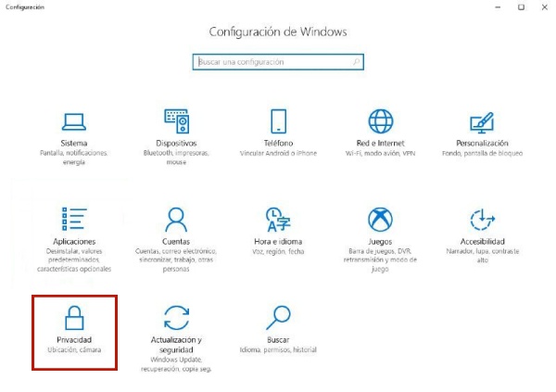Open the Hora e idioma clock icon
The image size is (556, 392).
tap(278, 220)
